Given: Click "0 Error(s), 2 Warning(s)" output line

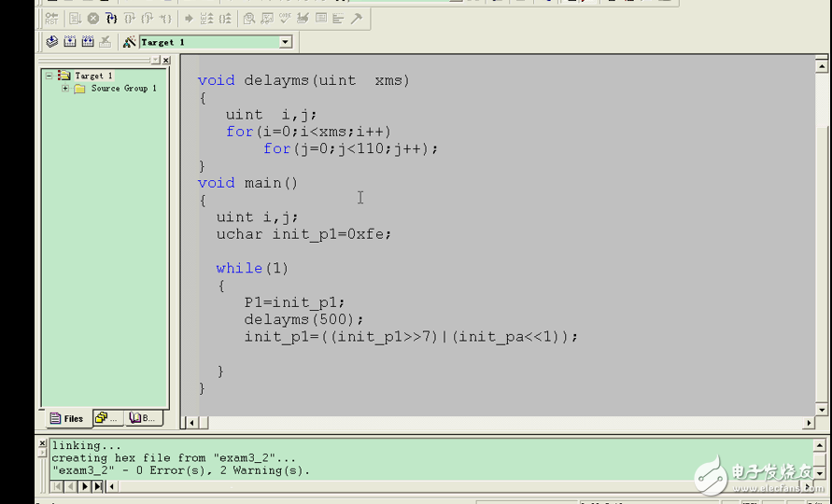Looking at the screenshot, I should 180,470.
